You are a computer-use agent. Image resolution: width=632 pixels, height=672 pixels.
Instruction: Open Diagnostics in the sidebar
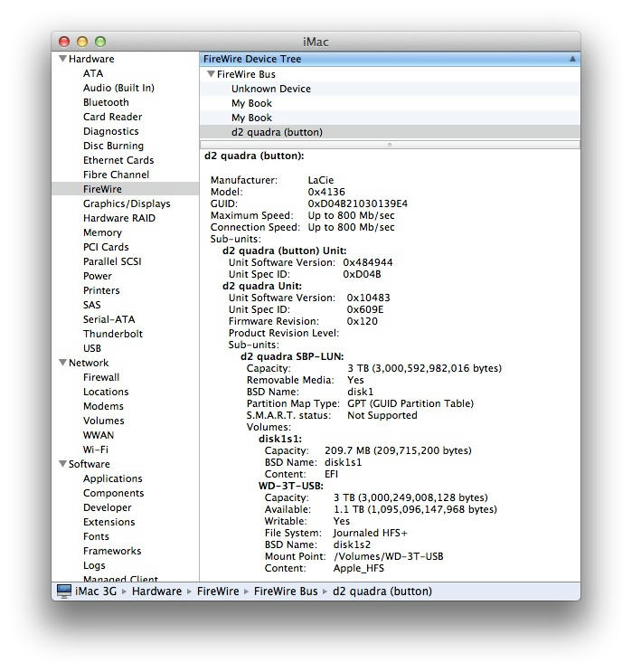point(111,131)
